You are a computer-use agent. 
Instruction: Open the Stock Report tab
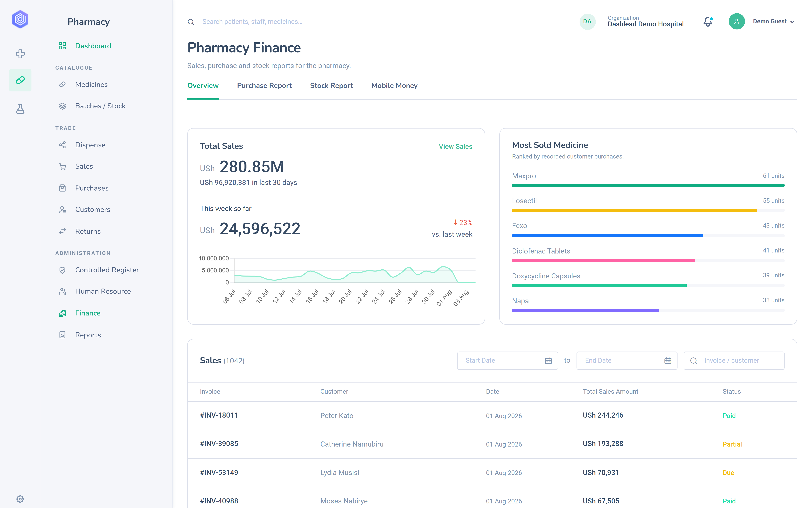click(332, 85)
